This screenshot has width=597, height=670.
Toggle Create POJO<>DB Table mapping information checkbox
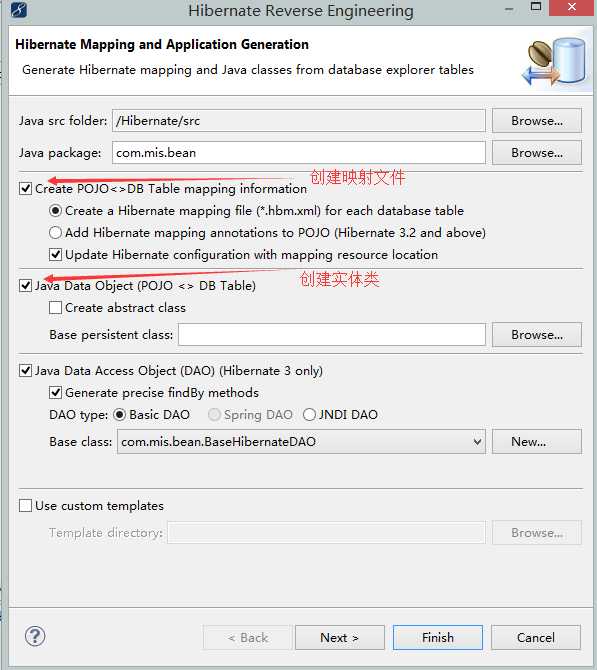26,188
